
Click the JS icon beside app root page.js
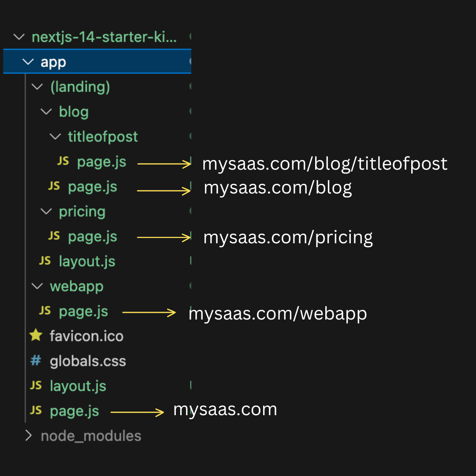(36, 410)
